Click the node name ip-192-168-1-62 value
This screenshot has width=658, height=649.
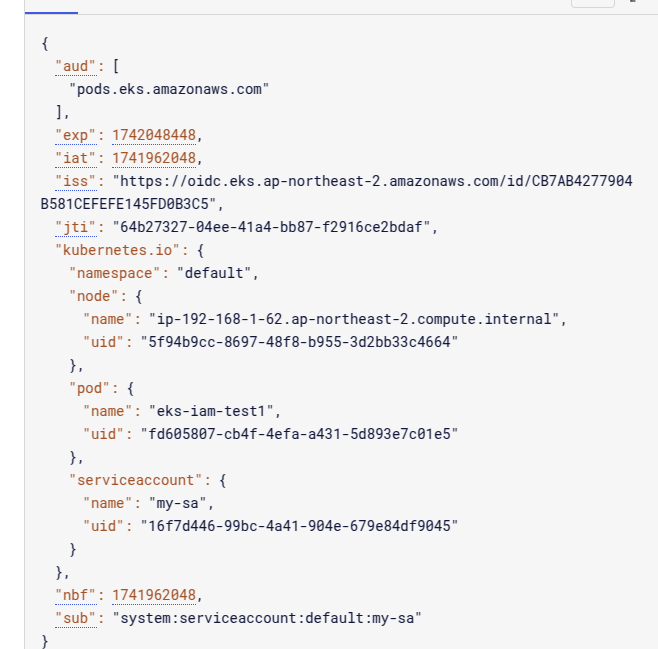(x=357, y=319)
